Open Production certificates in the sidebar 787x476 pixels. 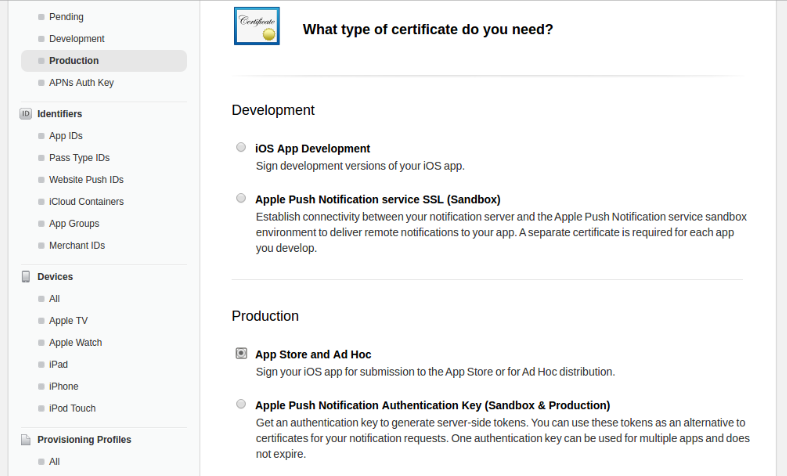pyautogui.click(x=74, y=61)
